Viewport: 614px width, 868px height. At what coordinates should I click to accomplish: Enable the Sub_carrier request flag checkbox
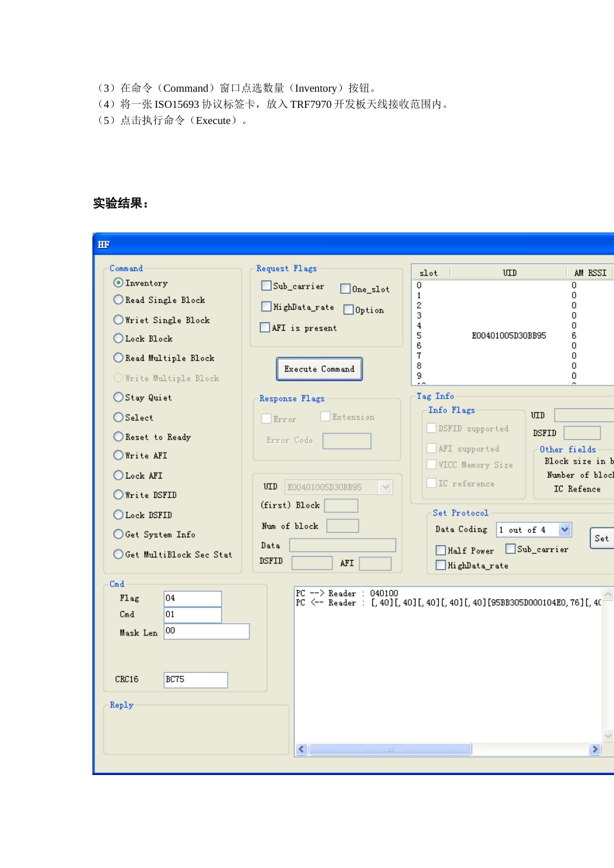pyautogui.click(x=266, y=285)
